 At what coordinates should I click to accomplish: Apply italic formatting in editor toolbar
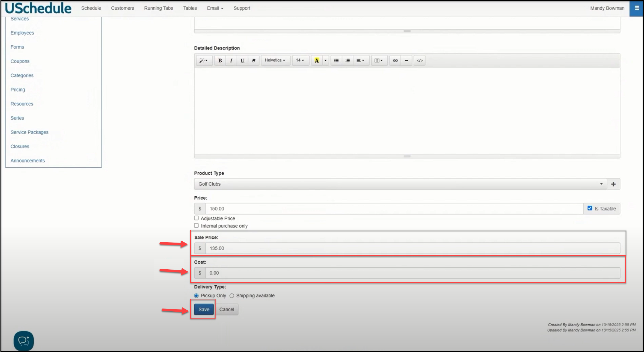tap(231, 60)
